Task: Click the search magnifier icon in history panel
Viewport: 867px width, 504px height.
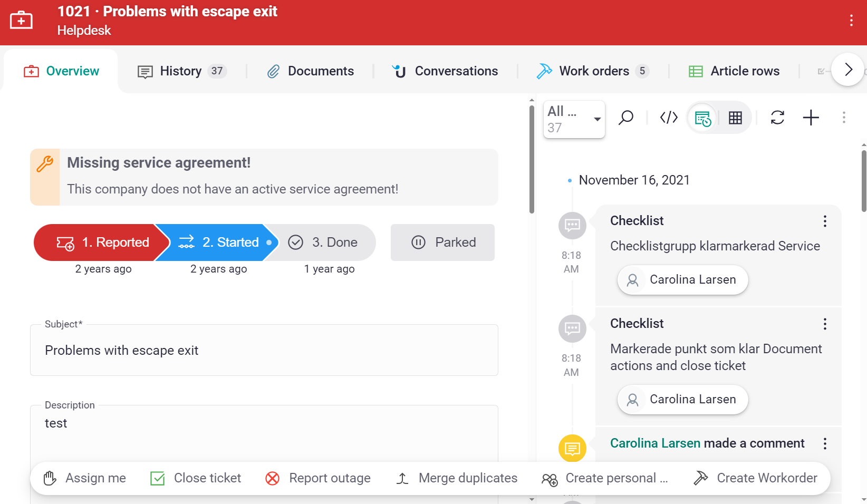Action: point(626,118)
